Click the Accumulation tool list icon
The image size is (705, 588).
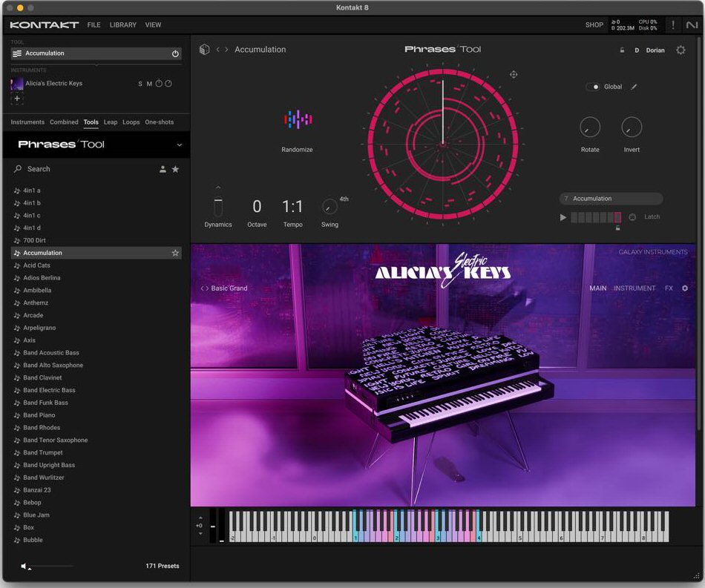17,53
